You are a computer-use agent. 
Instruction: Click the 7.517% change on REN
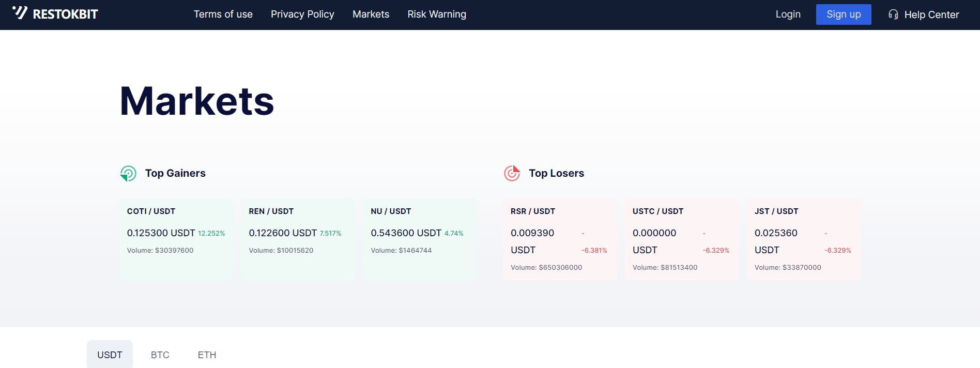click(330, 234)
